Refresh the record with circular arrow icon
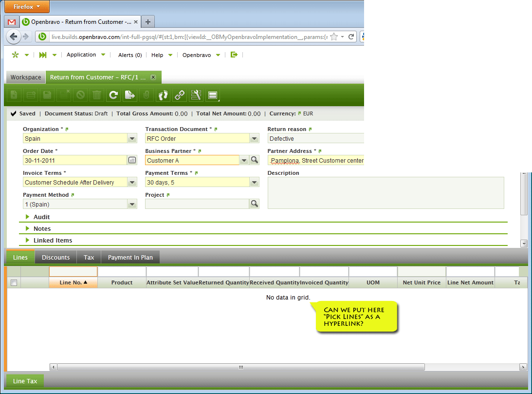The height and width of the screenshot is (394, 532). (113, 95)
